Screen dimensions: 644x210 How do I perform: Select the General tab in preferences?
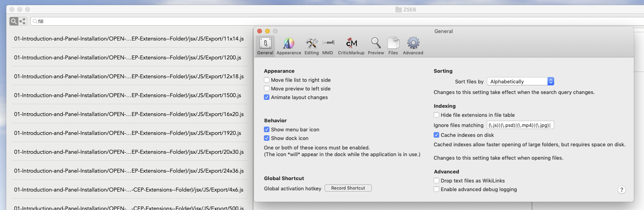(x=265, y=46)
